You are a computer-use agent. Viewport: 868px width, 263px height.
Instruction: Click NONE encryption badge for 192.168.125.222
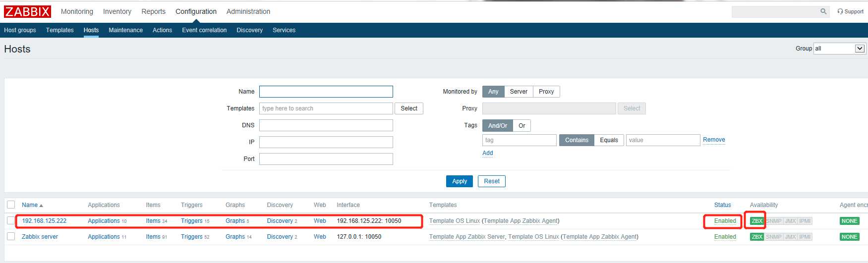pos(850,221)
